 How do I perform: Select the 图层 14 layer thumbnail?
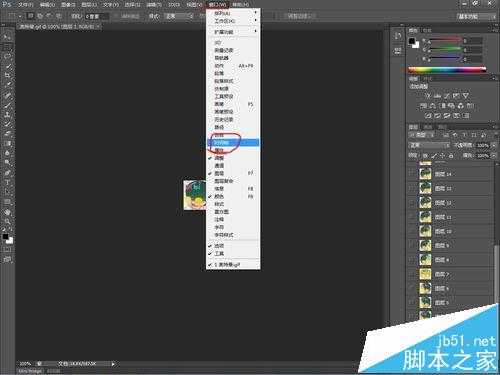[425, 174]
